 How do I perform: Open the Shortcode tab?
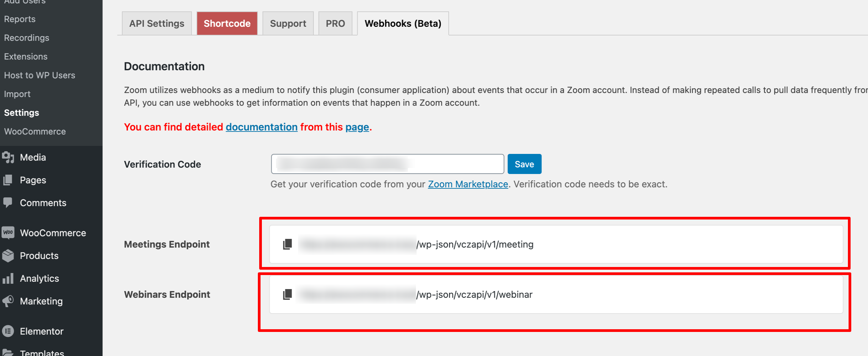227,23
